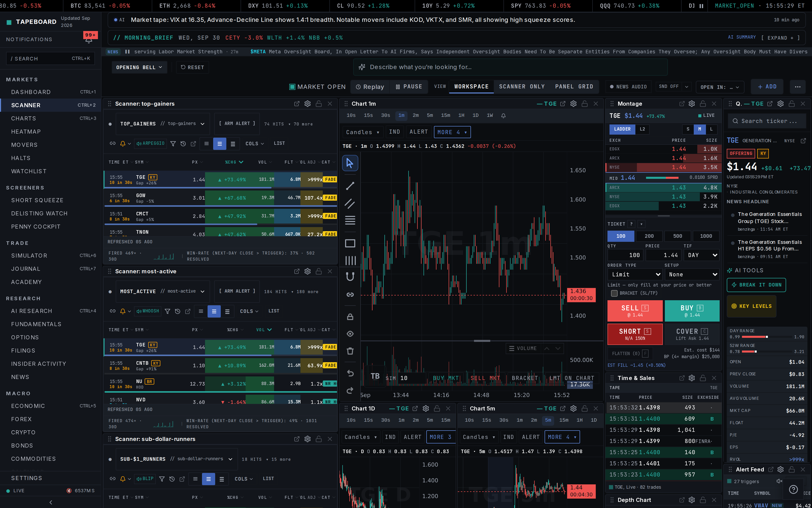
Task: Open history icon in top-gainers scanner
Action: coord(183,144)
